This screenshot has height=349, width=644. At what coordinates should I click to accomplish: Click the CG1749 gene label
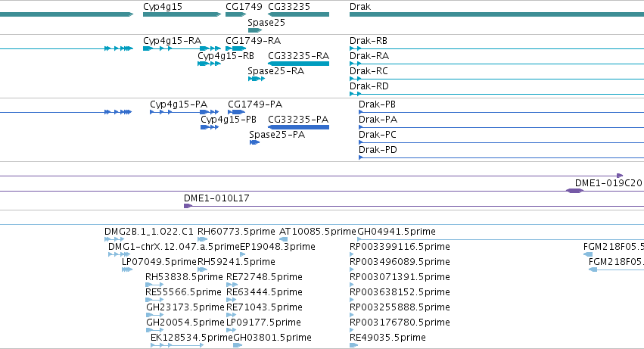click(x=244, y=7)
